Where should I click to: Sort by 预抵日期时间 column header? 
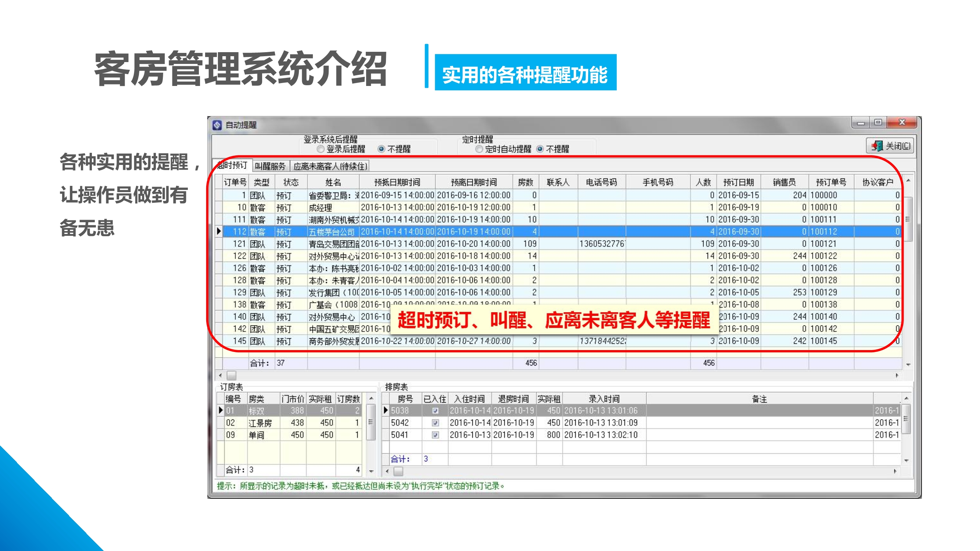(x=397, y=183)
